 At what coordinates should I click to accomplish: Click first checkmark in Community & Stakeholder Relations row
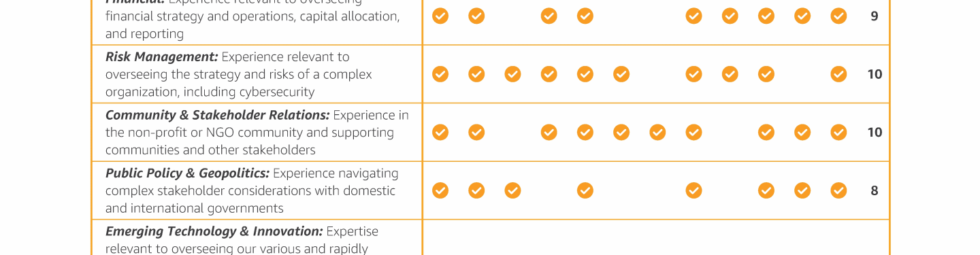[x=440, y=132]
